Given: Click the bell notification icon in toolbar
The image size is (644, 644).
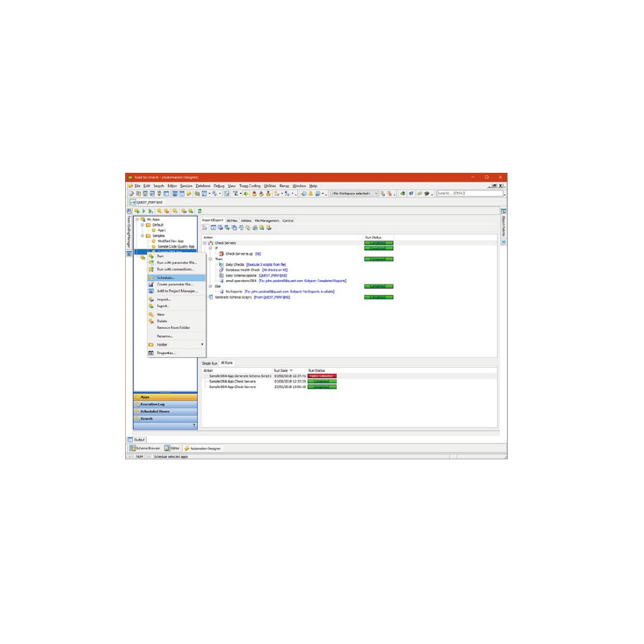Looking at the screenshot, I should pos(310,193).
